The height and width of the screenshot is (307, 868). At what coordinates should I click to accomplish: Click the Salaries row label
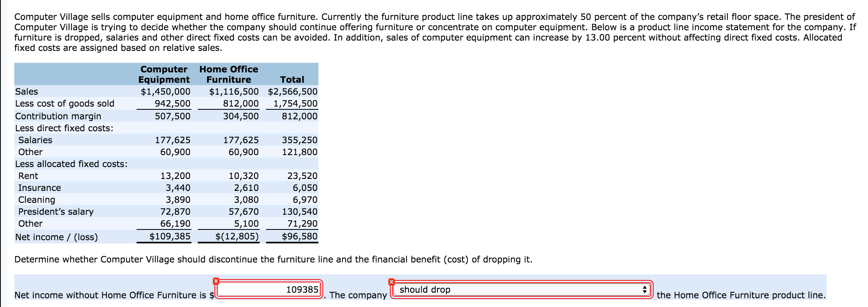35,140
